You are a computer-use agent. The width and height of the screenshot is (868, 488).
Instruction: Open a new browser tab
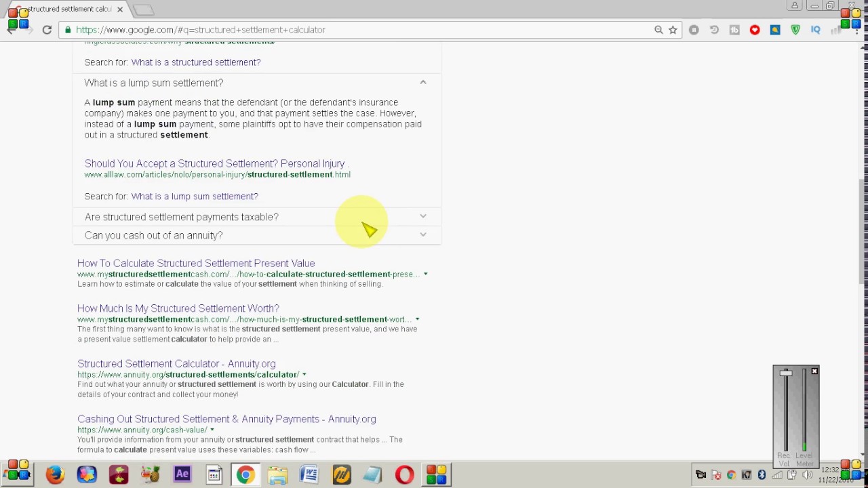(x=143, y=9)
